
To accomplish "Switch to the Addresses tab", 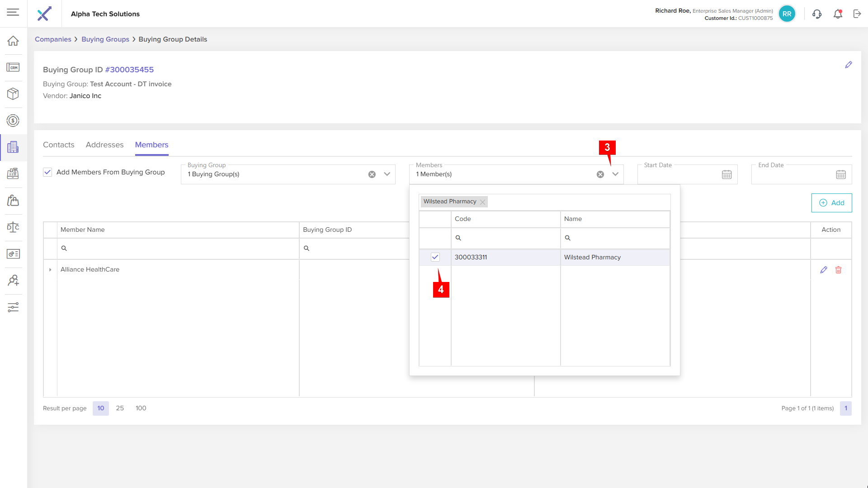I will pos(104,145).
